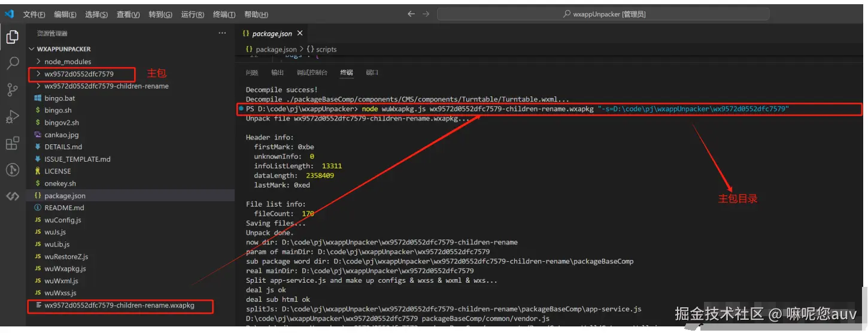Click scripts in the breadcrumb
This screenshot has width=868, height=333.
point(326,50)
